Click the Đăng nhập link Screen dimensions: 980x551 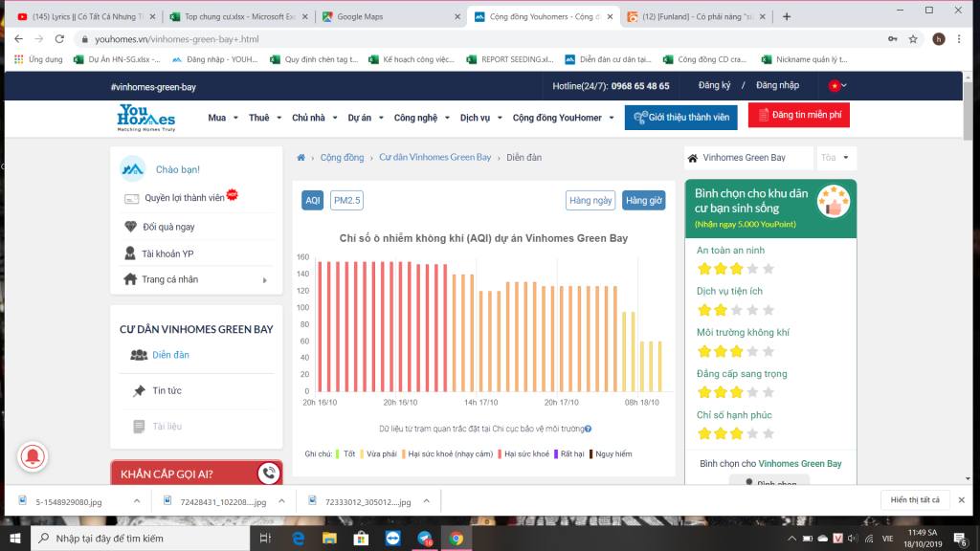pyautogui.click(x=777, y=85)
